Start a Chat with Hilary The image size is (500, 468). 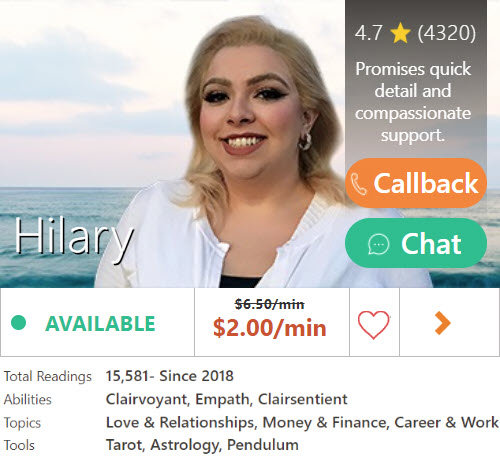coord(416,243)
